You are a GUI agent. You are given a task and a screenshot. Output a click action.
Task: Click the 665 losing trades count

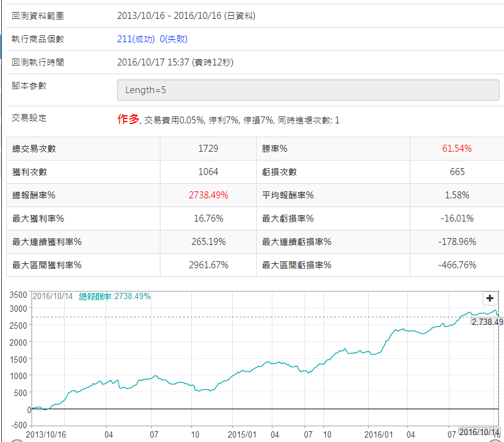pos(457,172)
